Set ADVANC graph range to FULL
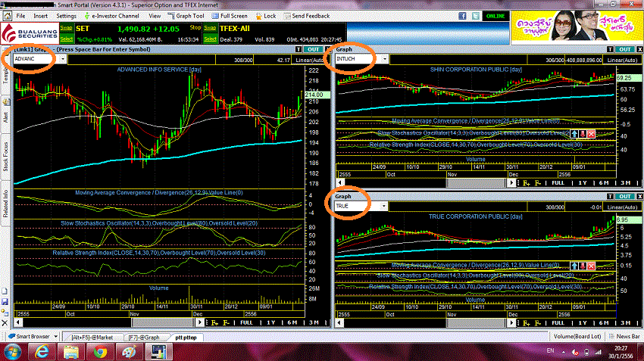This screenshot has width=644, height=361. 246,323
